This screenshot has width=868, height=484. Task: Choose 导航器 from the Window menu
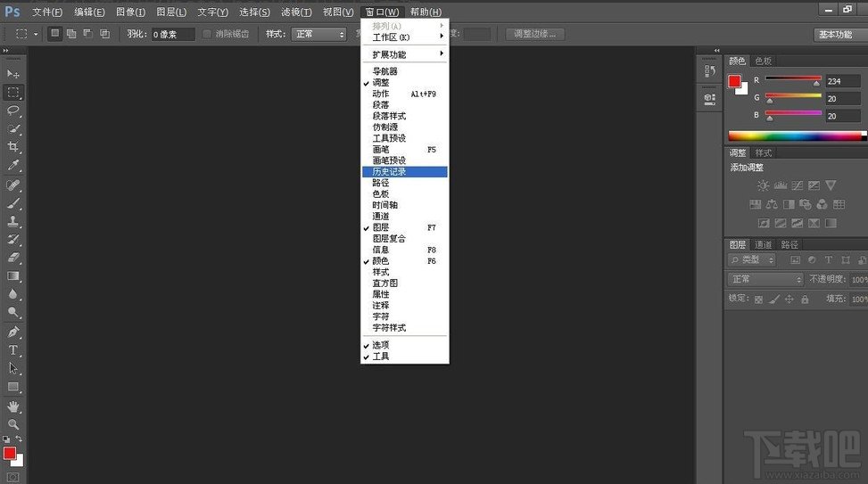click(x=405, y=71)
